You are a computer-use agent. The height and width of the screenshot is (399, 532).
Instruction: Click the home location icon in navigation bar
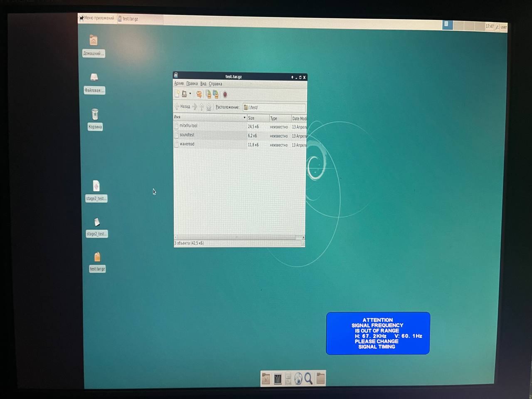[x=209, y=107]
